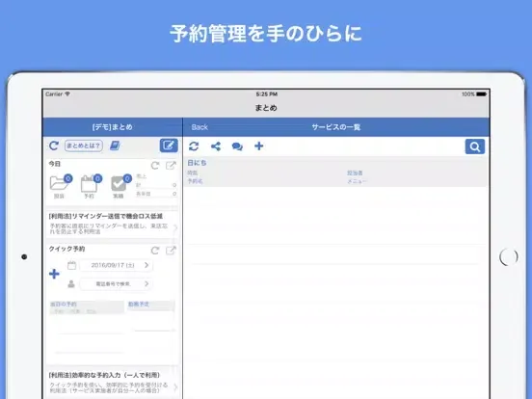The width and height of the screenshot is (532, 399).
Task: Open the 効率的な予約入力 usage tip
Action: [x=112, y=383]
